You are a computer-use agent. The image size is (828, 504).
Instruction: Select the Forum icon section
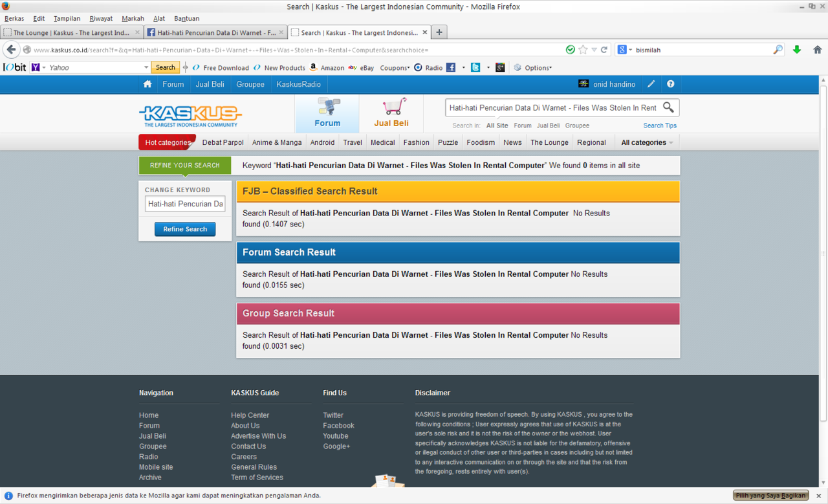[x=327, y=113]
